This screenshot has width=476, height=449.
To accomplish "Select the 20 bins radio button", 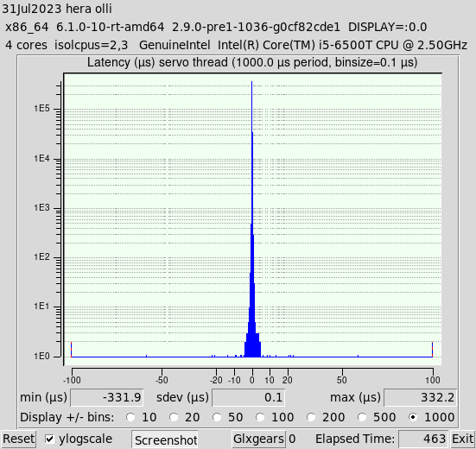I will point(174,417).
